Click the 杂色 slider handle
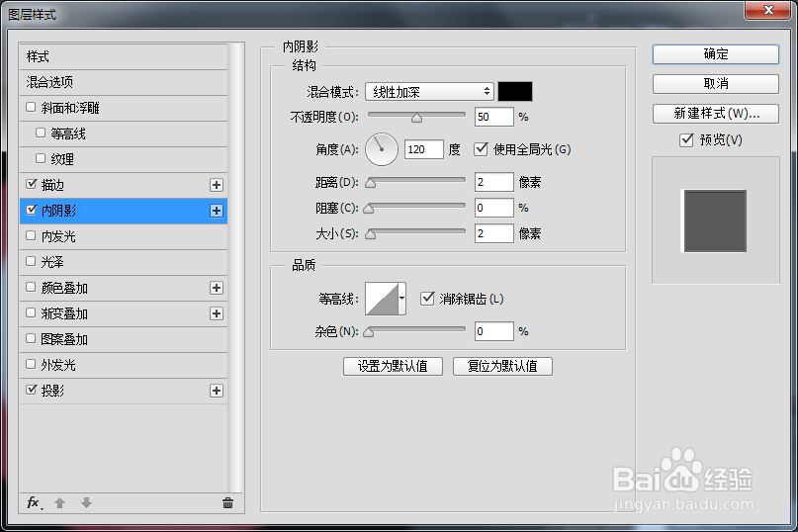Image resolution: width=798 pixels, height=532 pixels. coord(369,332)
